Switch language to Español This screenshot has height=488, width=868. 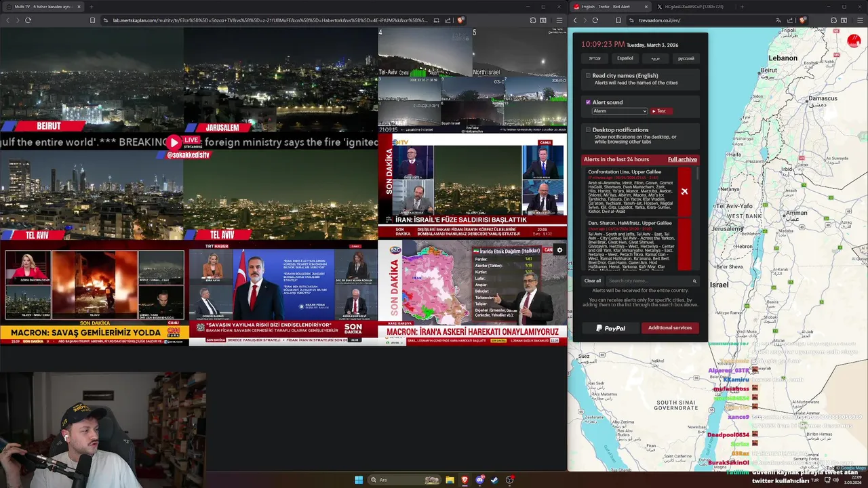pos(625,58)
